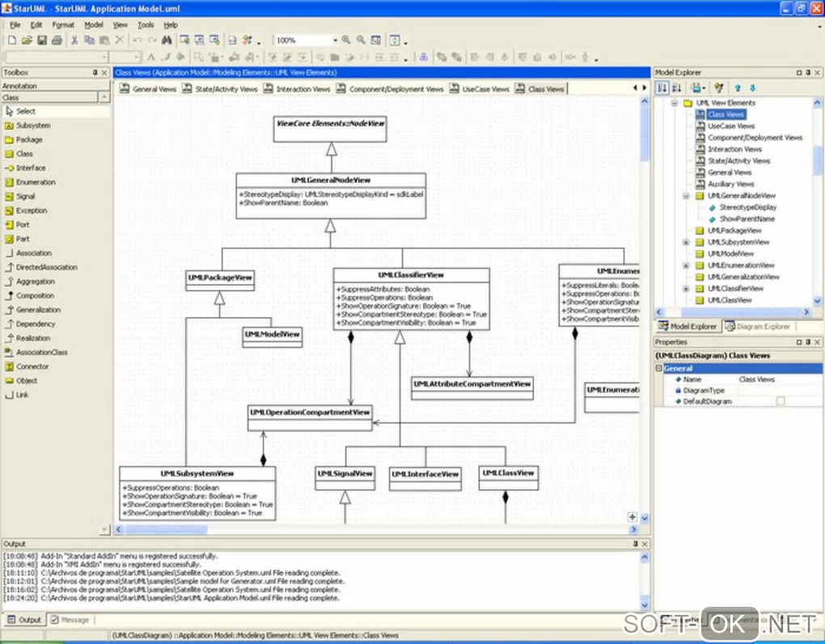Click the Find binoculars icon
The width and height of the screenshot is (825, 644).
click(x=167, y=40)
